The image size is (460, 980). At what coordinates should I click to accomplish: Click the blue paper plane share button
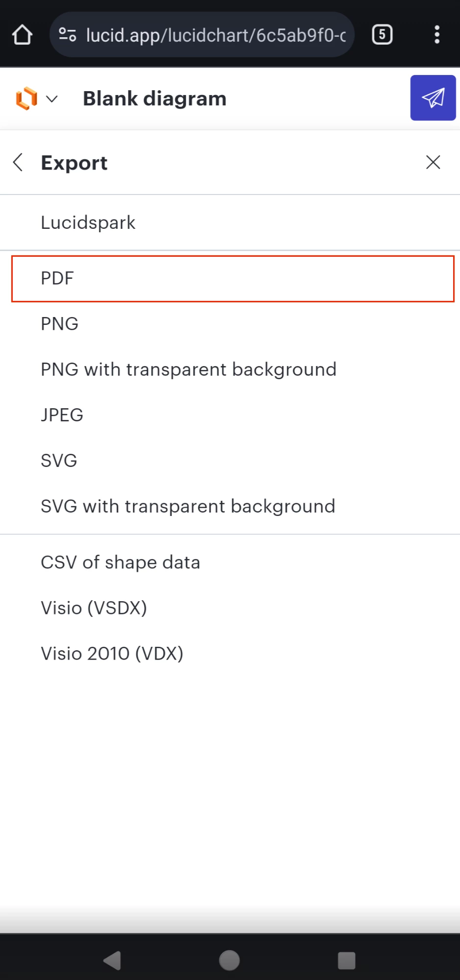tap(433, 98)
